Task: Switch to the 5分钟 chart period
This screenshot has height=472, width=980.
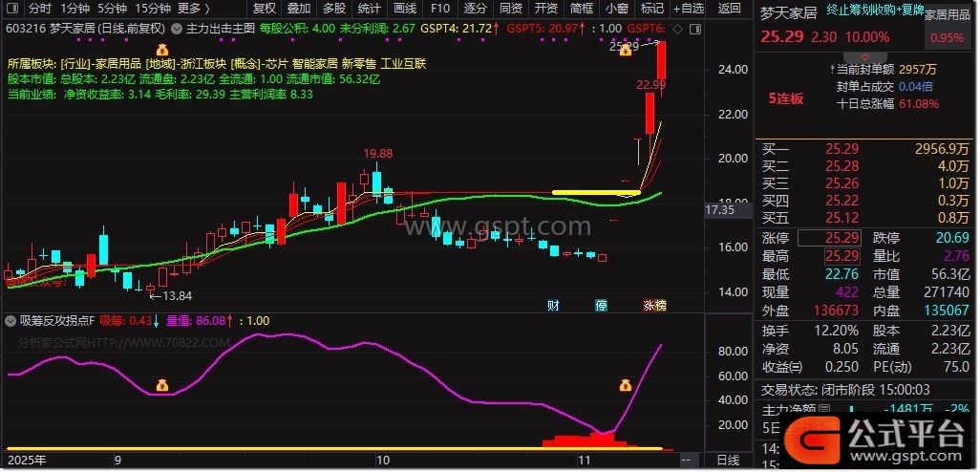Action: (x=112, y=9)
